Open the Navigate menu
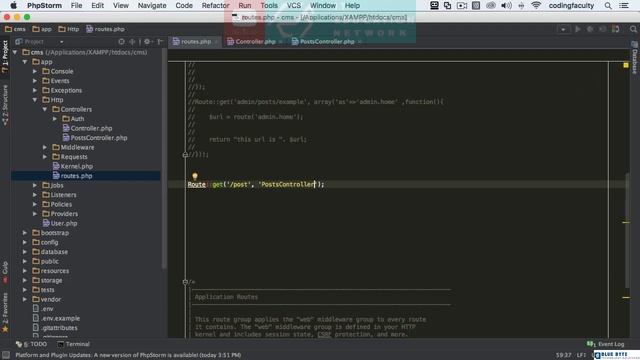640x360 pixels. 152,5
